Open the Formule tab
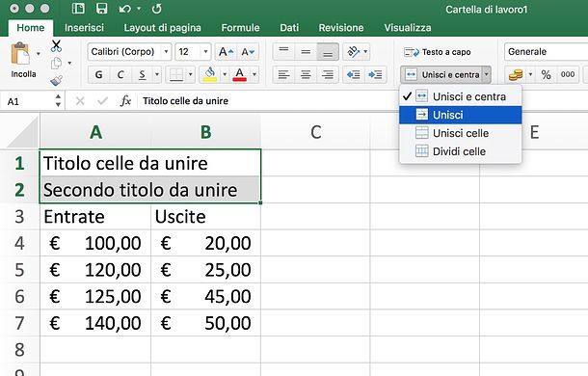 coord(240,28)
